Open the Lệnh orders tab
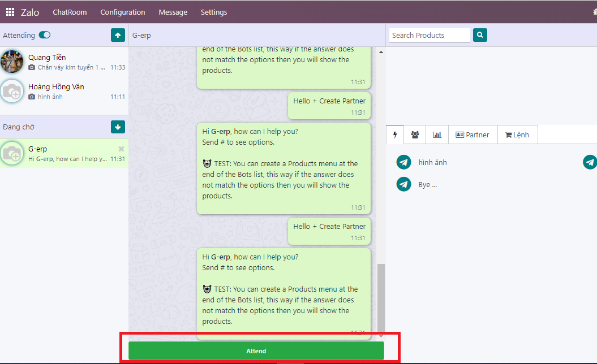Image resolution: width=597 pixels, height=364 pixels. 517,135
